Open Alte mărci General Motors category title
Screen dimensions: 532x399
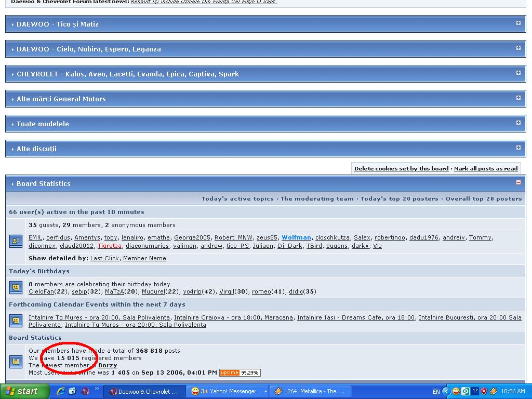pyautogui.click(x=61, y=99)
